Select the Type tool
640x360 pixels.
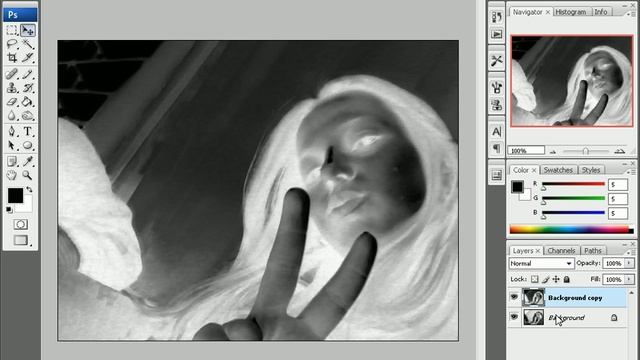click(28, 131)
